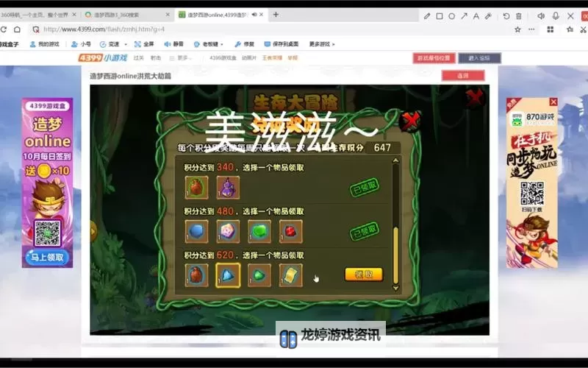Click the yellow 领取 claim button

click(x=363, y=275)
